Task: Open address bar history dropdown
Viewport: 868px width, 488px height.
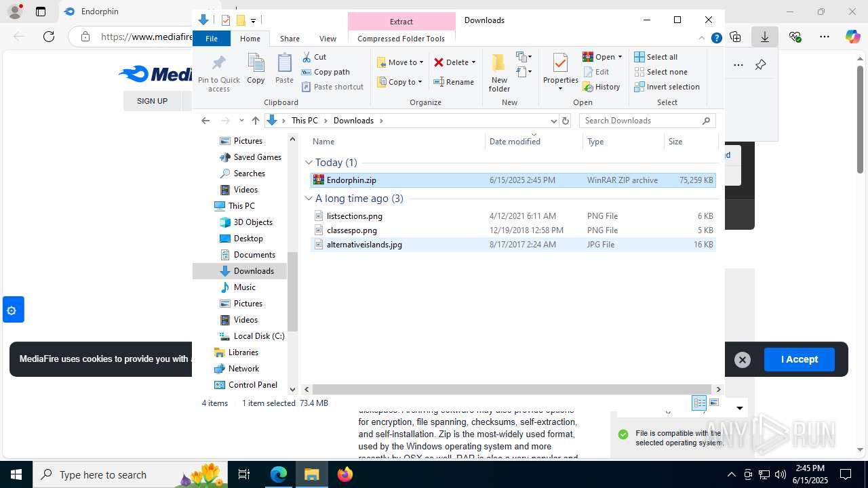Action: [553, 121]
